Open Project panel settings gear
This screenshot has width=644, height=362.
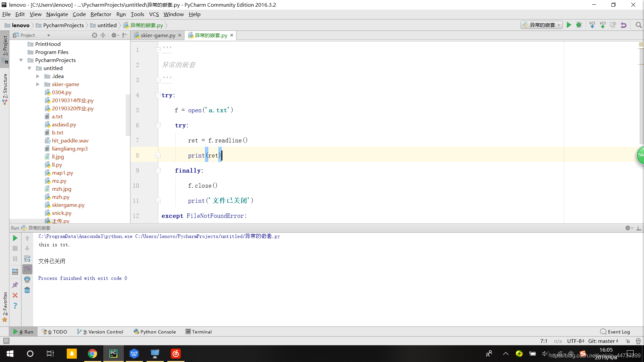click(114, 35)
